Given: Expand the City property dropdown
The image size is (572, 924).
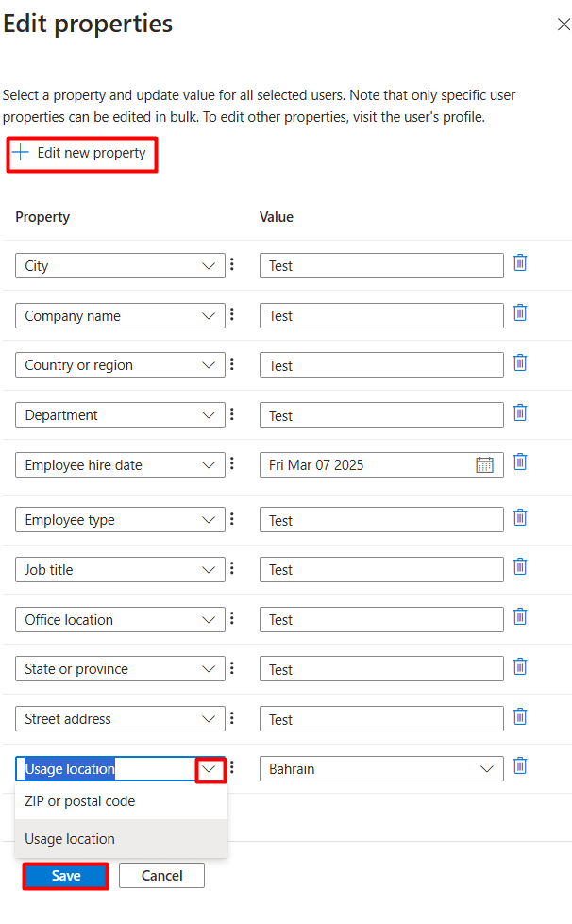Looking at the screenshot, I should pyautogui.click(x=210, y=266).
